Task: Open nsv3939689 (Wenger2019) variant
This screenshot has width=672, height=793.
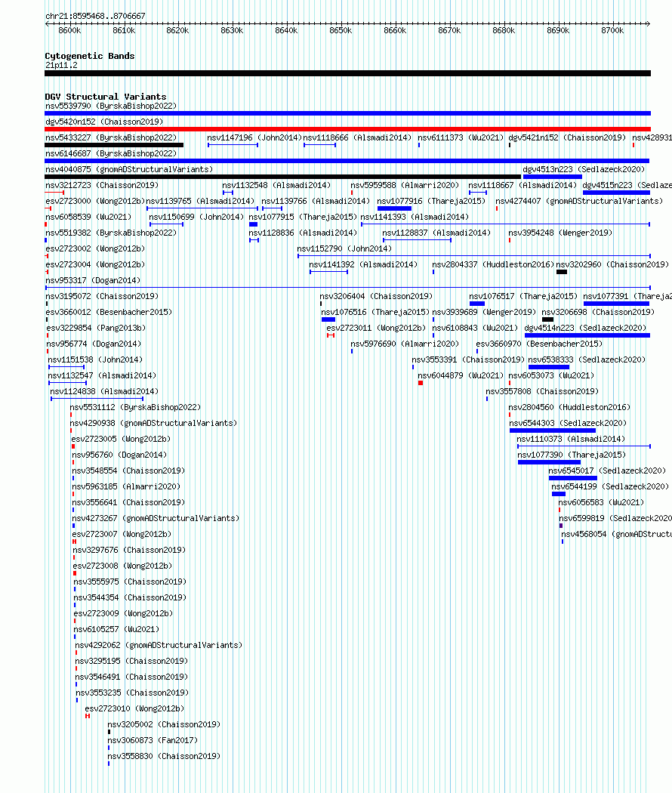Action: click(x=484, y=312)
